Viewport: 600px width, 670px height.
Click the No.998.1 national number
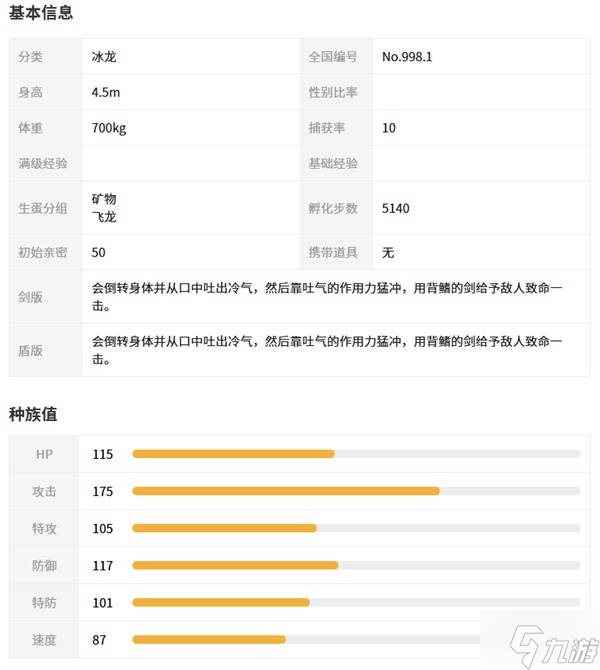click(x=407, y=57)
